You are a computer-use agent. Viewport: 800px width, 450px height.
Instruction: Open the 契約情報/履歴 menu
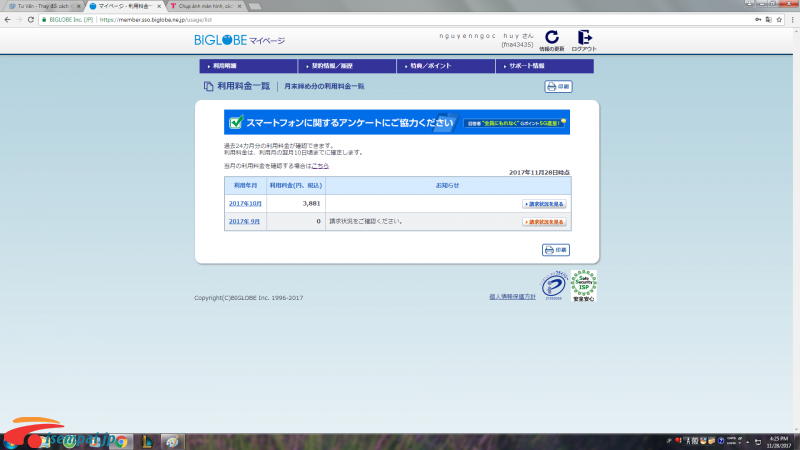click(x=347, y=66)
